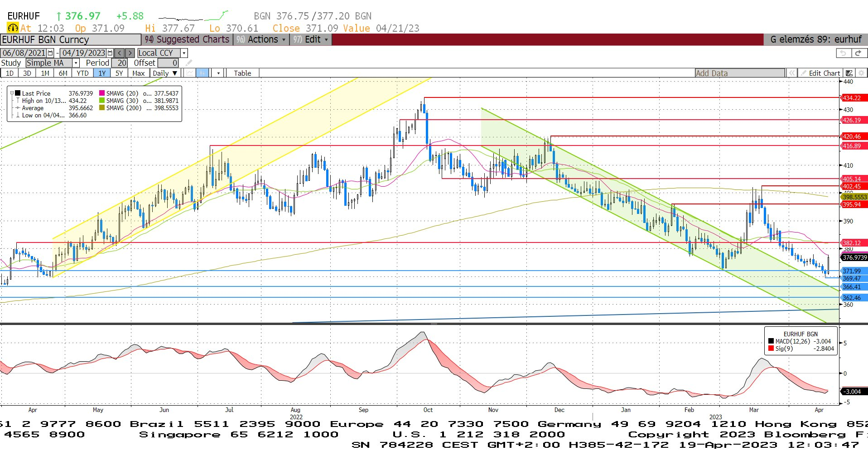
Task: Click the 426.19 price level label
Action: point(854,120)
